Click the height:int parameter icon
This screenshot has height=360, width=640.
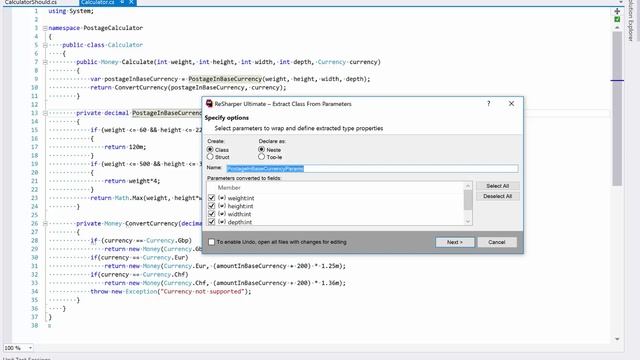(222, 206)
